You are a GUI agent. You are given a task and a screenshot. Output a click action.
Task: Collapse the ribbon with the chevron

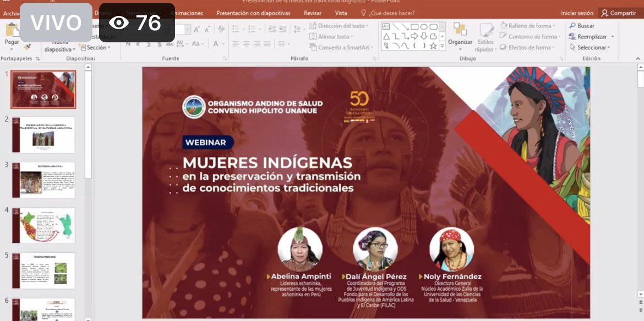pos(637,59)
